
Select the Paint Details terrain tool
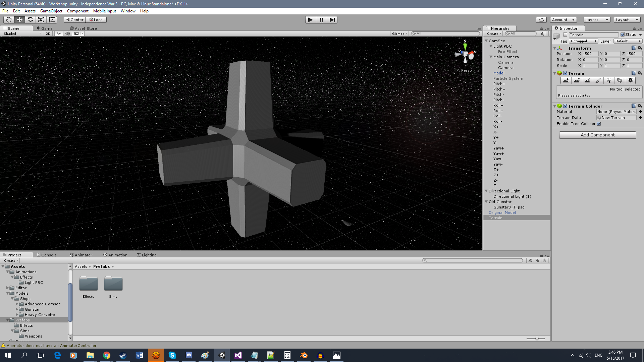pyautogui.click(x=620, y=80)
